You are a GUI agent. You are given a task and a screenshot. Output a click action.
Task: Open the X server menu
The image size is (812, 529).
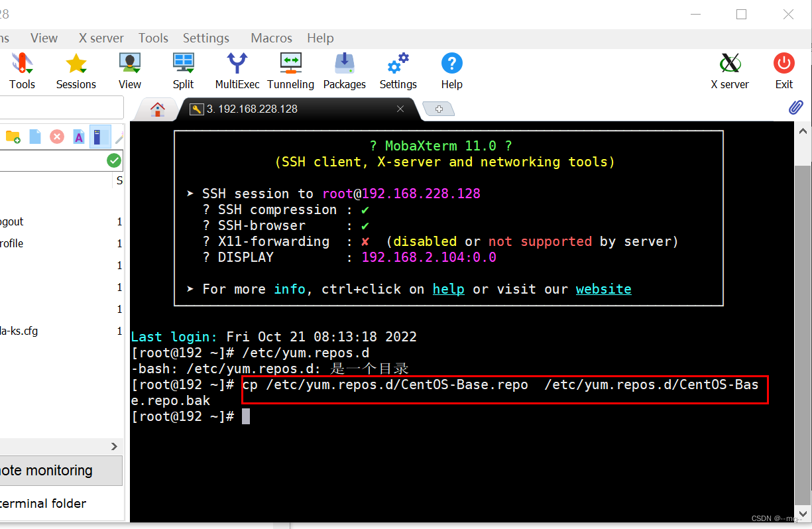point(101,38)
